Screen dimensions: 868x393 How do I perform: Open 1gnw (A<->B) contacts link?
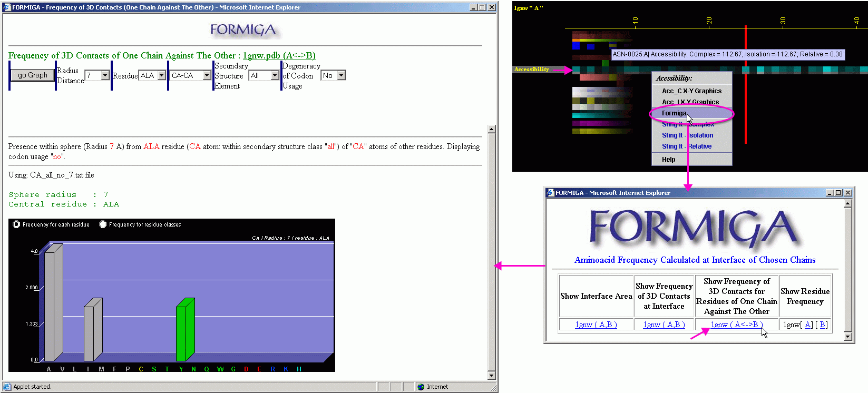click(x=736, y=325)
